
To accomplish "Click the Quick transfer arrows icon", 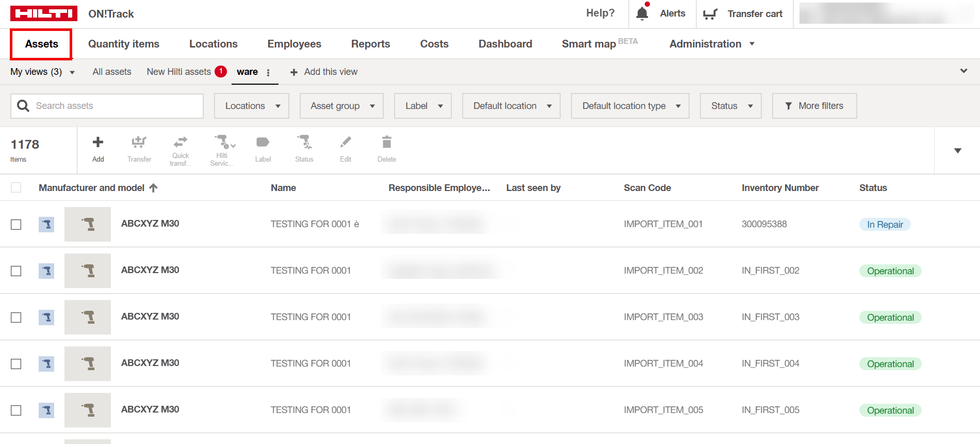I will [x=181, y=142].
